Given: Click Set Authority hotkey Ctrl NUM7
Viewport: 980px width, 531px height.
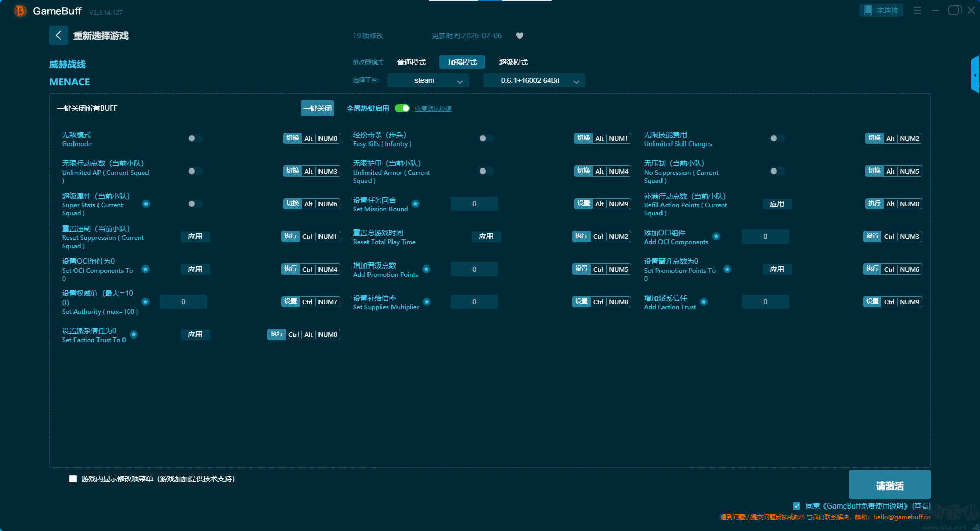Looking at the screenshot, I should [311, 302].
